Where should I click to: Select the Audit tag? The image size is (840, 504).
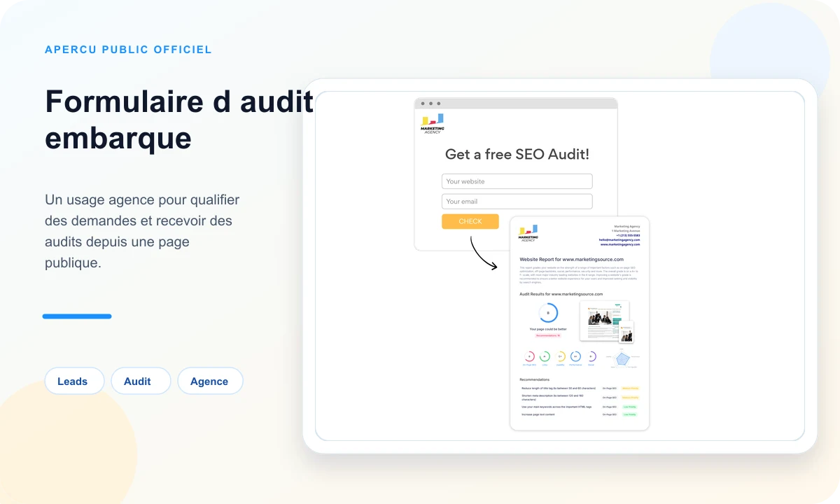(x=141, y=381)
